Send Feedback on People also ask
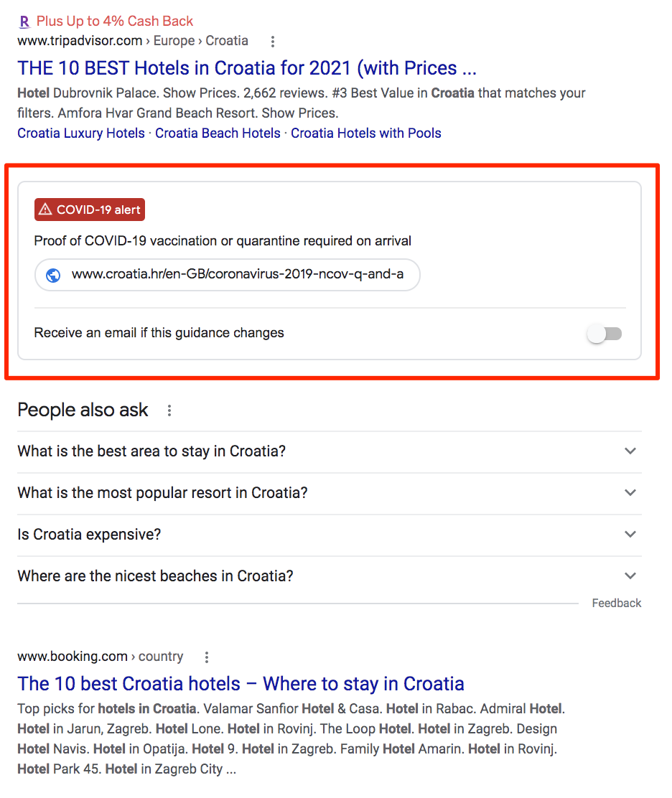This screenshot has height=798, width=672. tap(616, 603)
